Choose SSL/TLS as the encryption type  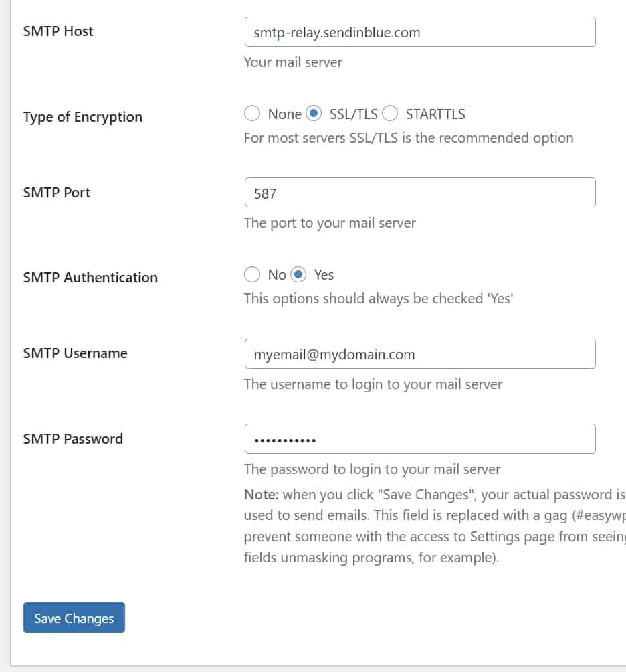point(314,114)
